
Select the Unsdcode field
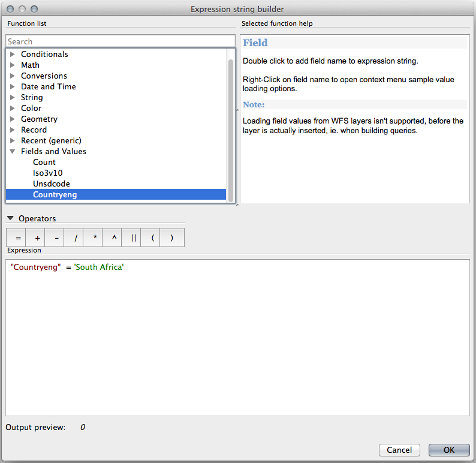tap(52, 184)
